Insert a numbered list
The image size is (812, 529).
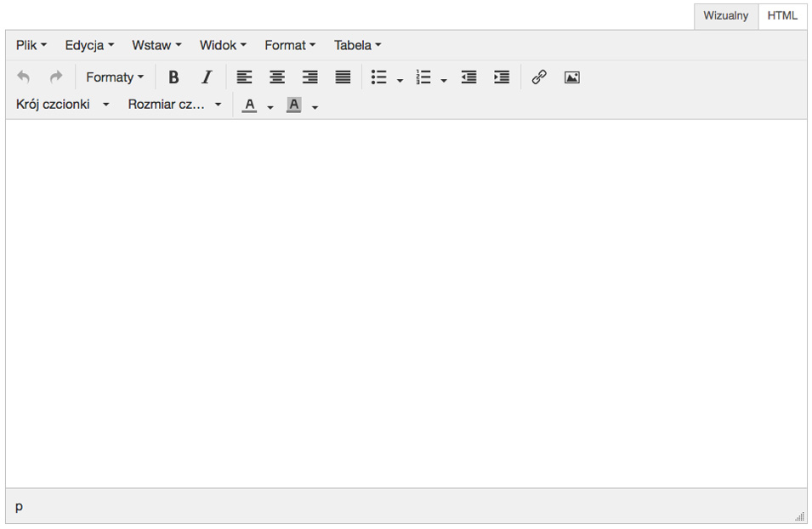click(x=423, y=77)
